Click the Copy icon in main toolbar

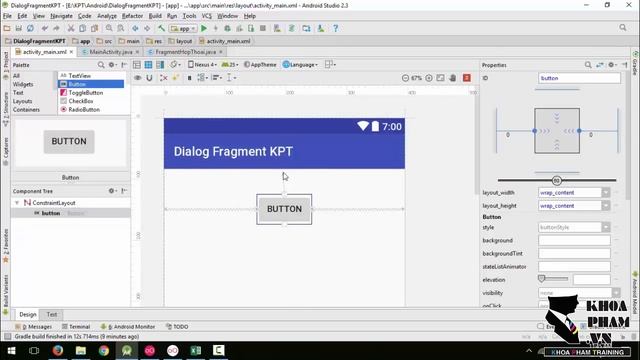82,28
